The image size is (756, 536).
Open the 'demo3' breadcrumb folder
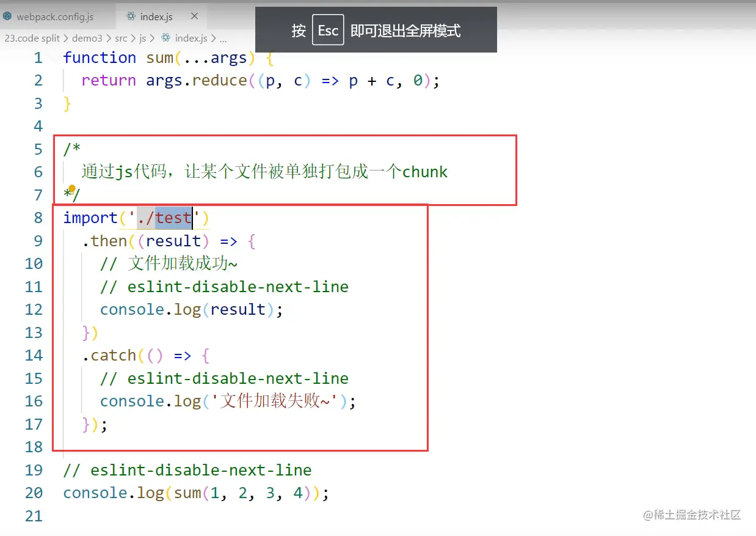(87, 38)
